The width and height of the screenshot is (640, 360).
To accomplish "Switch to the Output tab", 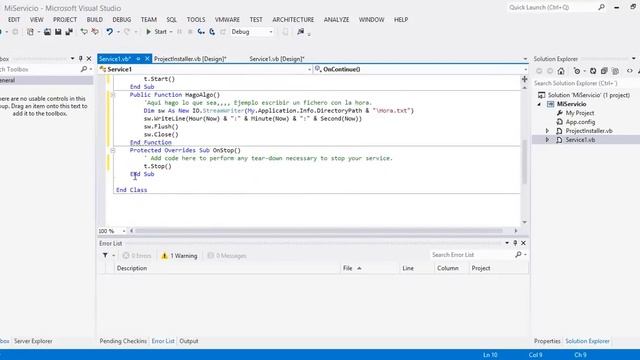I will 189,341.
